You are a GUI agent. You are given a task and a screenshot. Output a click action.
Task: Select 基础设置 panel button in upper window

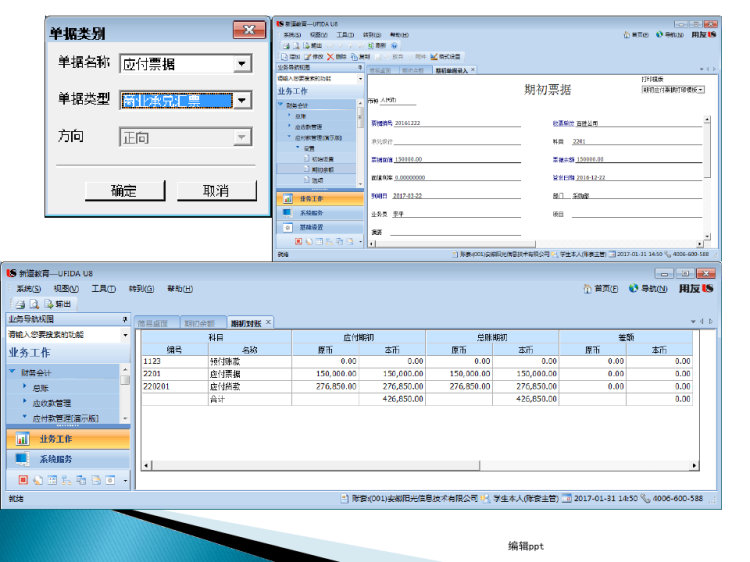pos(320,227)
